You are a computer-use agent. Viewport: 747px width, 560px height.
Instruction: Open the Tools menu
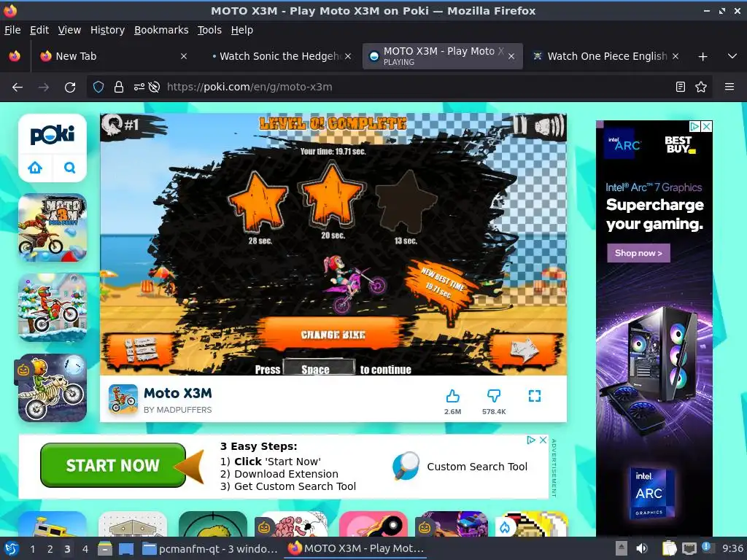[x=209, y=30]
